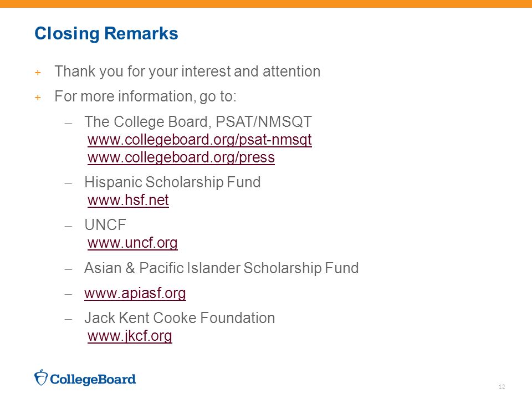Click the CollegeBoard acorn logo icon
The width and height of the screenshot is (532, 399).
tap(40, 377)
